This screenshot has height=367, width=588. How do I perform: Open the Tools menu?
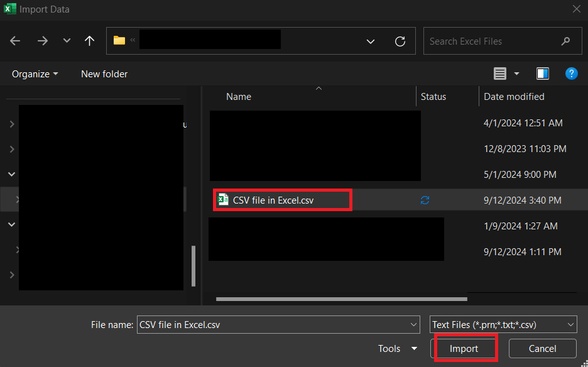[398, 349]
